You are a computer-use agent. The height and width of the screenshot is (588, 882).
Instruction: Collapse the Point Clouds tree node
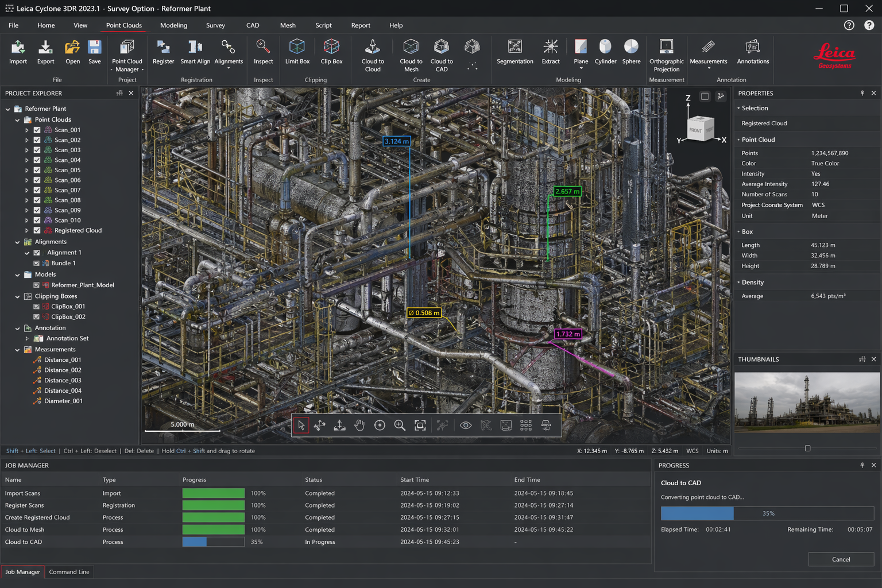[x=17, y=120]
